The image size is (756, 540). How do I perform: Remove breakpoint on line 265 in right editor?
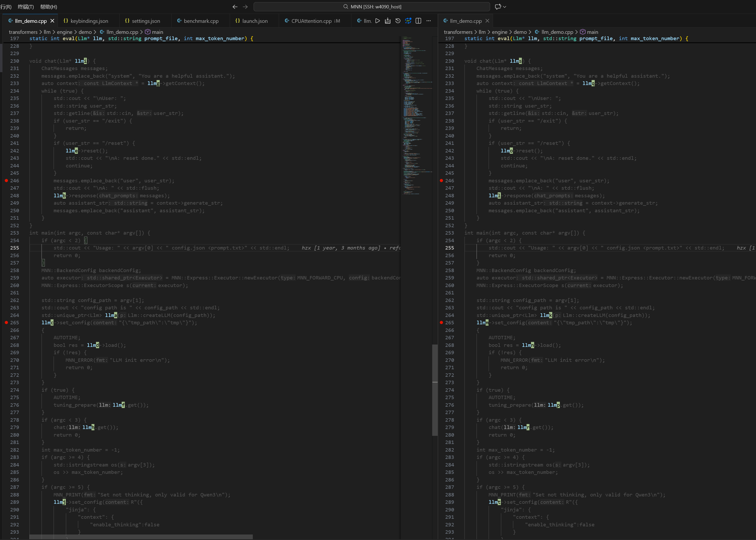click(441, 322)
